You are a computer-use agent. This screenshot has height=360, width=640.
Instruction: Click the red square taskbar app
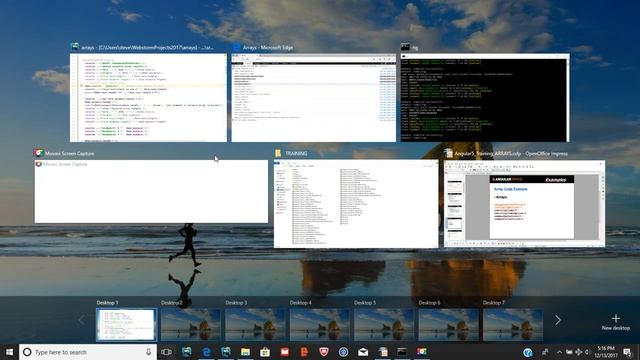(x=284, y=352)
